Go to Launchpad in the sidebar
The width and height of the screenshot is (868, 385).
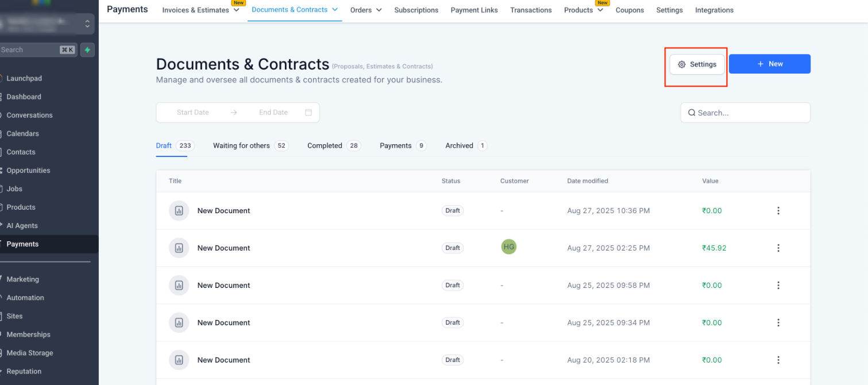pos(24,79)
